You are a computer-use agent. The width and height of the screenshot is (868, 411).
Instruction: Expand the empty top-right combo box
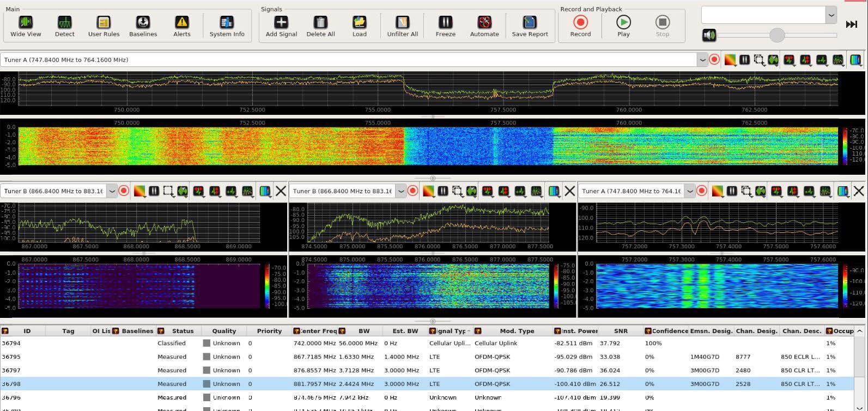click(x=831, y=15)
